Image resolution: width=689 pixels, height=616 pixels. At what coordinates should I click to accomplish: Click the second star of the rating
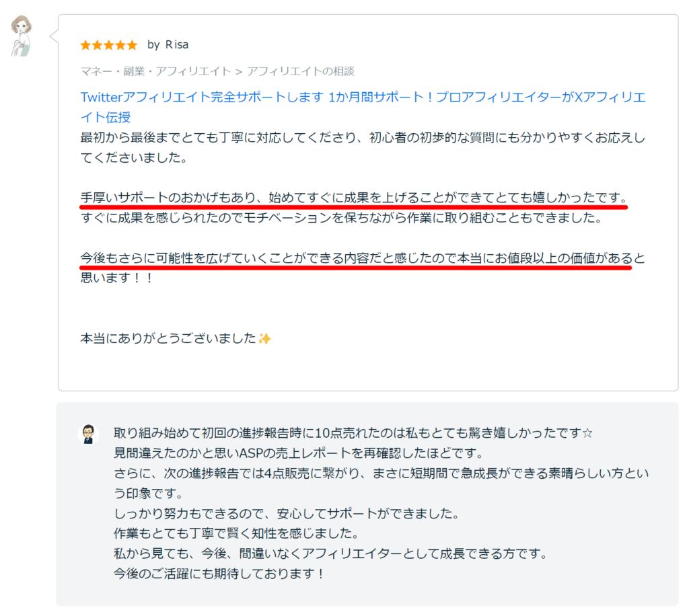coord(98,45)
